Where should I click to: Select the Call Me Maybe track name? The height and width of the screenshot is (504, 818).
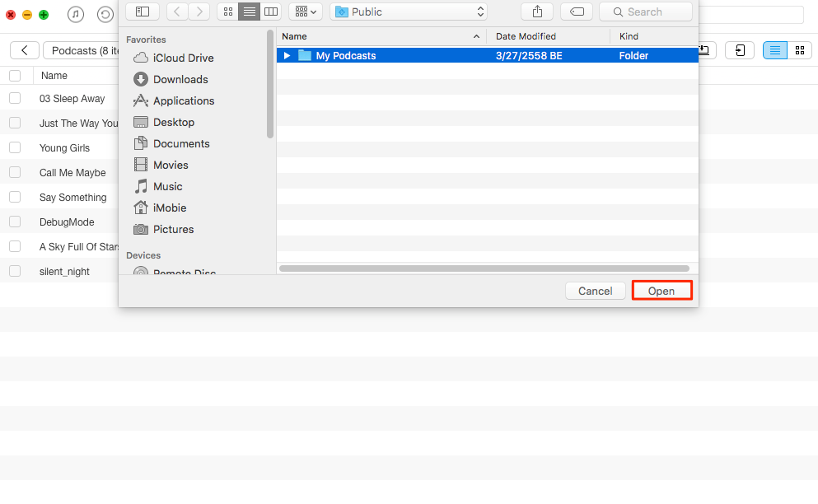72,173
